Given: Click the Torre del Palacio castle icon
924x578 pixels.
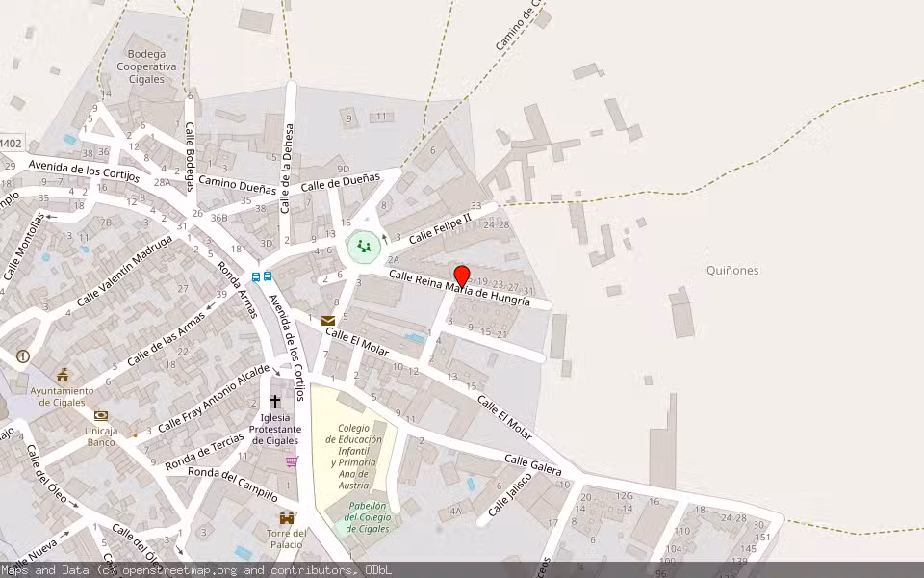Looking at the screenshot, I should 287,518.
